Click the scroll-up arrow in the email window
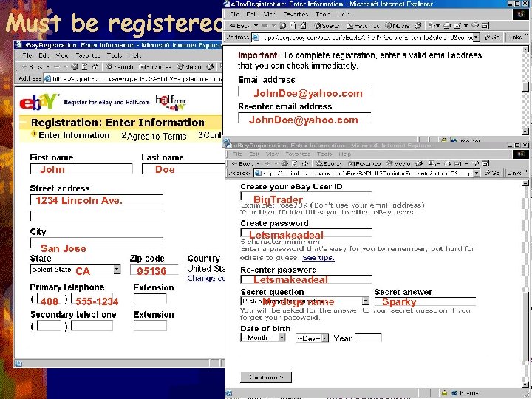The height and width of the screenshot is (399, 532). coord(525,50)
